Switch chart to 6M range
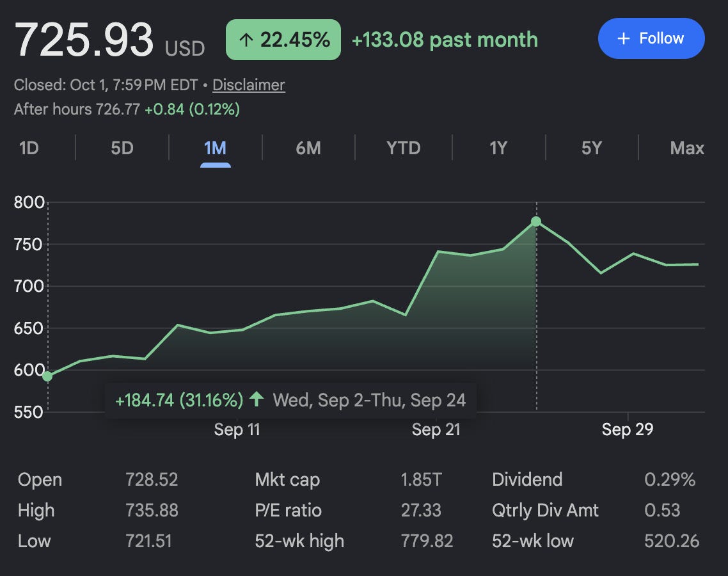This screenshot has width=728, height=576. point(308,148)
